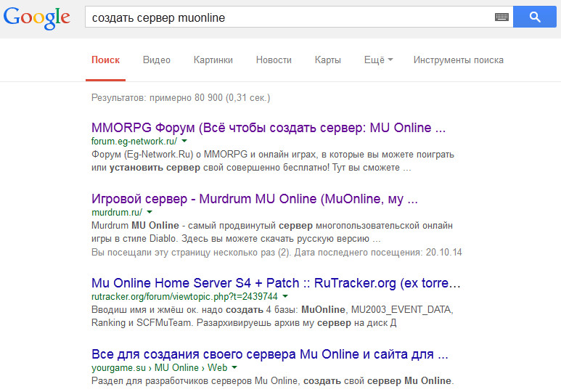Expand the rutracker.org URL dropdown arrow
The image size is (561, 392).
click(x=285, y=296)
